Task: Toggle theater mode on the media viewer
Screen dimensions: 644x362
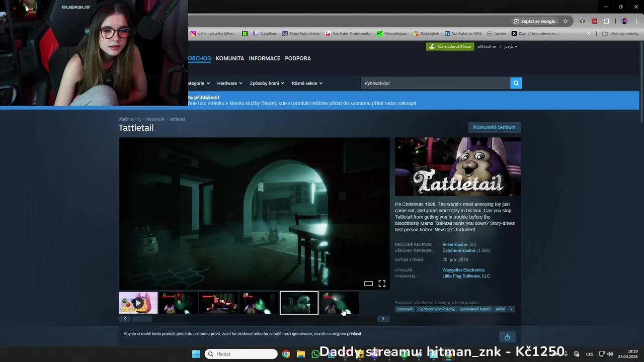Action: click(368, 284)
